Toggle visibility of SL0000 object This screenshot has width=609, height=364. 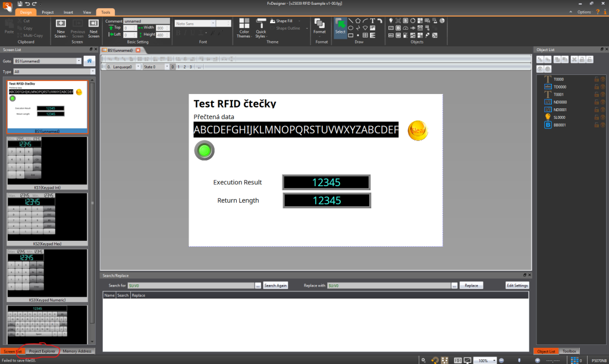pos(602,117)
